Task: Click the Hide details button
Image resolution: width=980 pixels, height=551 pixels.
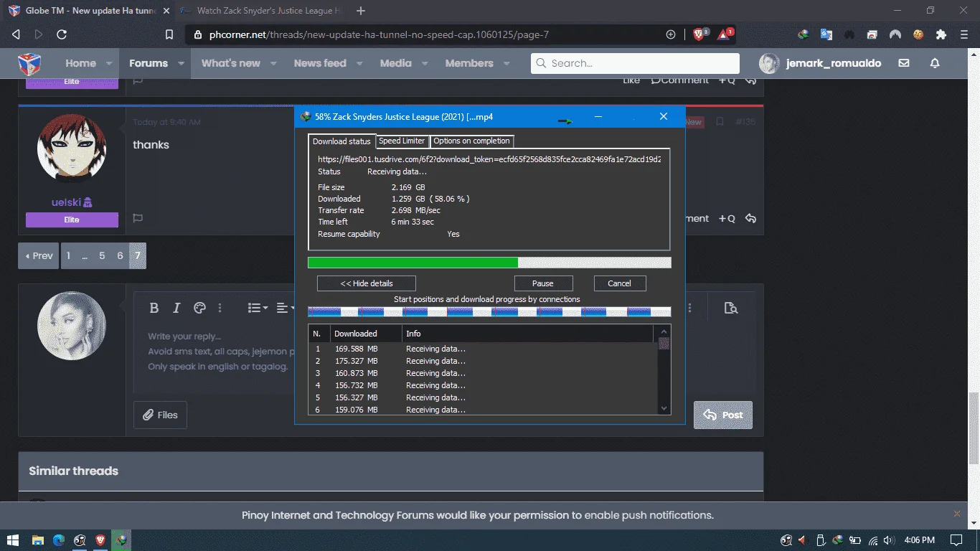Action: pyautogui.click(x=367, y=283)
